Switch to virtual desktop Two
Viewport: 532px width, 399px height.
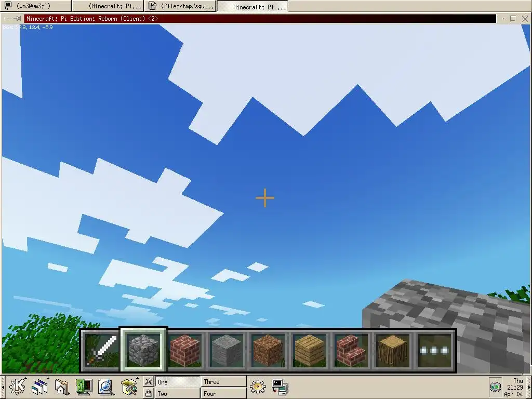178,394
